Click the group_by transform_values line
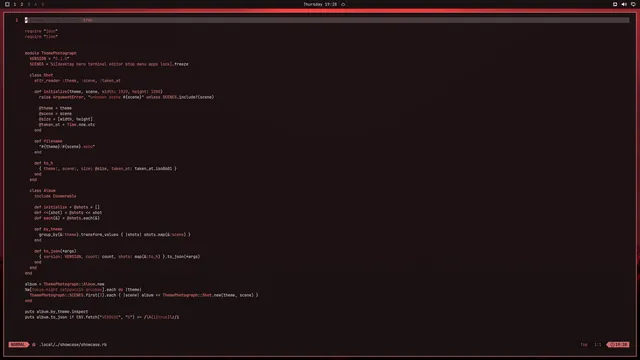 coord(115,235)
